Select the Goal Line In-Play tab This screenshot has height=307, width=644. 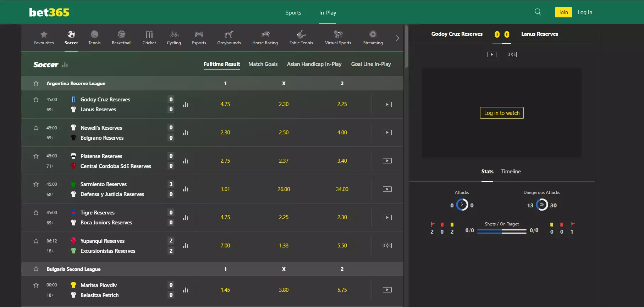click(x=371, y=64)
